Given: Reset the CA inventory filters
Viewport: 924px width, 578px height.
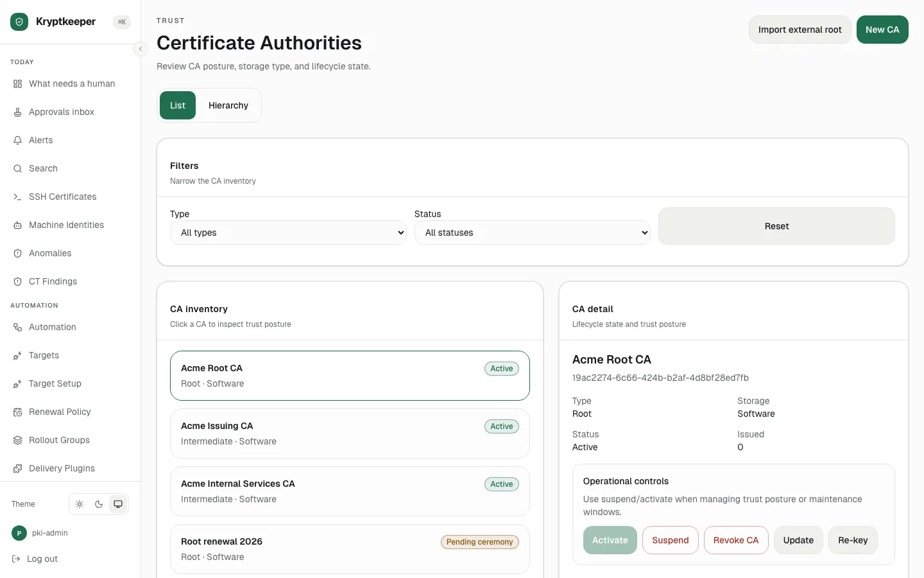Looking at the screenshot, I should [776, 226].
